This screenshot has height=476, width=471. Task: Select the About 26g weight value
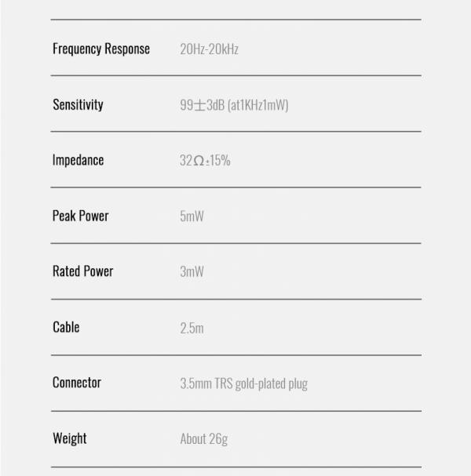(203, 439)
